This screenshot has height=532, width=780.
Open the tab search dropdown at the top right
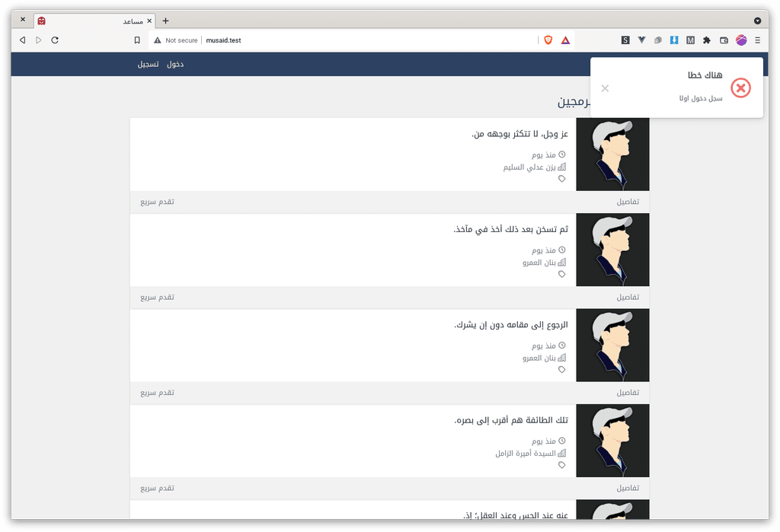(757, 21)
